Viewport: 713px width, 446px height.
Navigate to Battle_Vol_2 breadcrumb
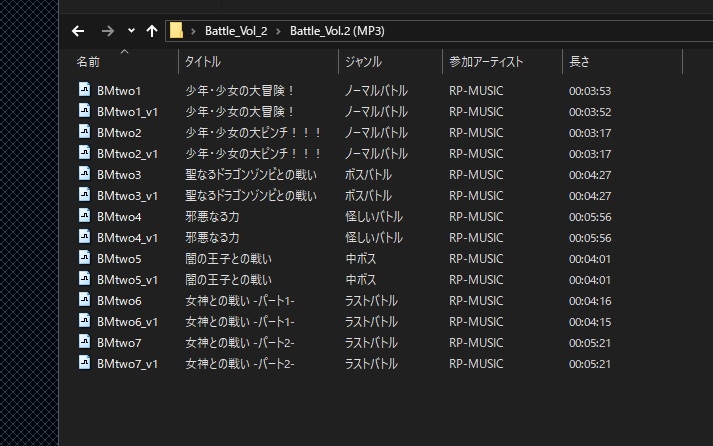[235, 31]
